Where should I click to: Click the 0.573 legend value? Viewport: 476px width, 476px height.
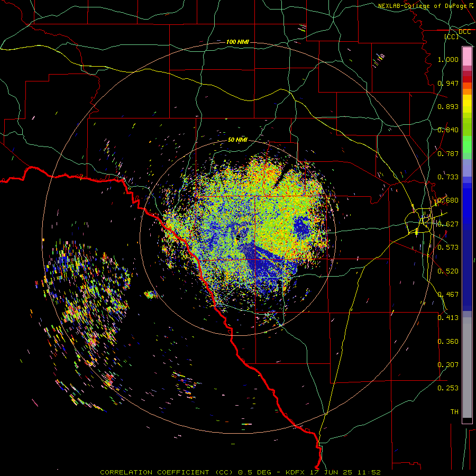448,248
